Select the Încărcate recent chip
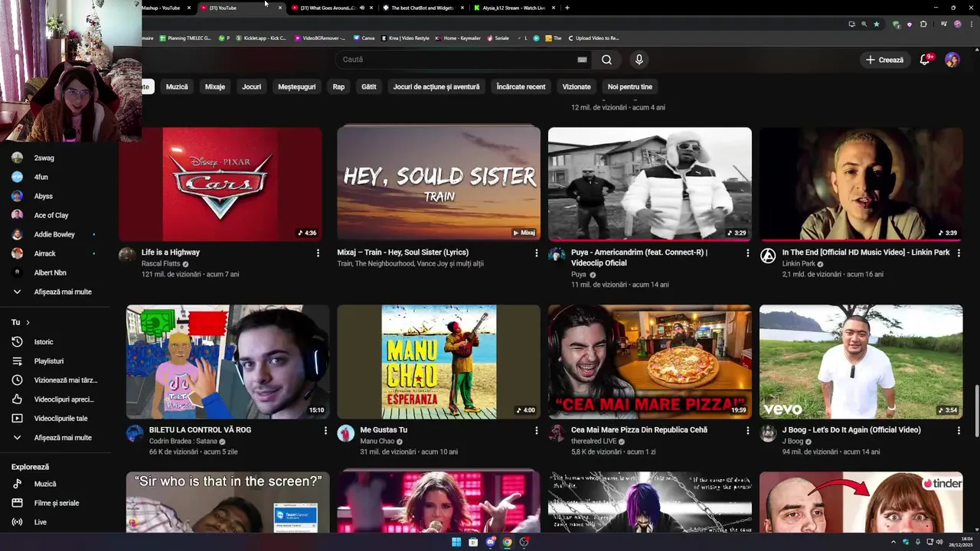980x551 pixels. (521, 86)
